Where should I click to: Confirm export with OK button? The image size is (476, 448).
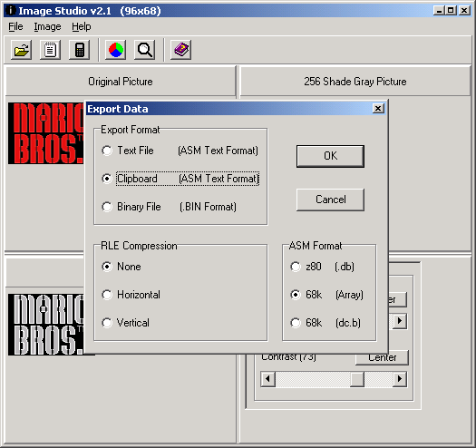pos(330,156)
